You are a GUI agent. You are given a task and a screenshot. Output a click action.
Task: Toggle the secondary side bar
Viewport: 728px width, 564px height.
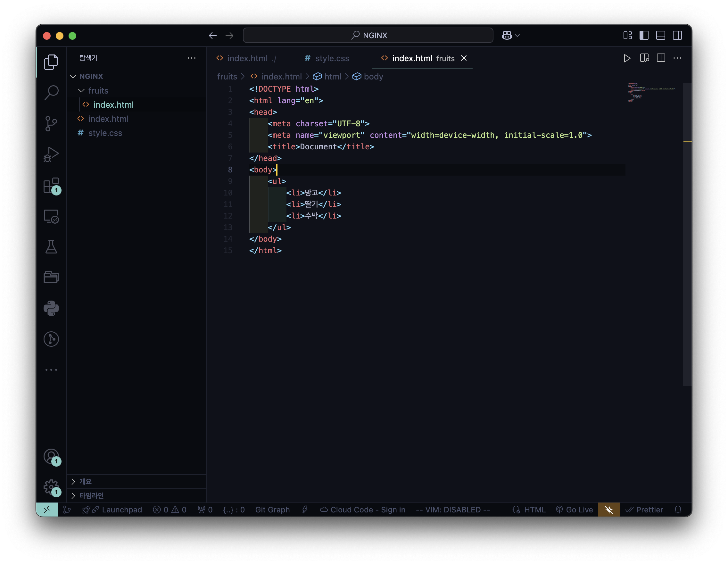(x=677, y=35)
